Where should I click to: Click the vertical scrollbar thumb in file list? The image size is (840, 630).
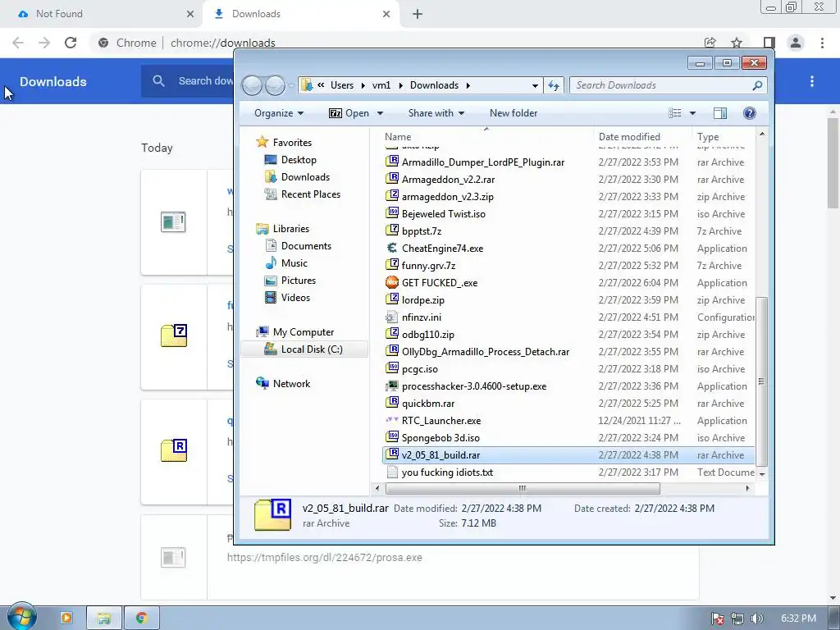(762, 381)
